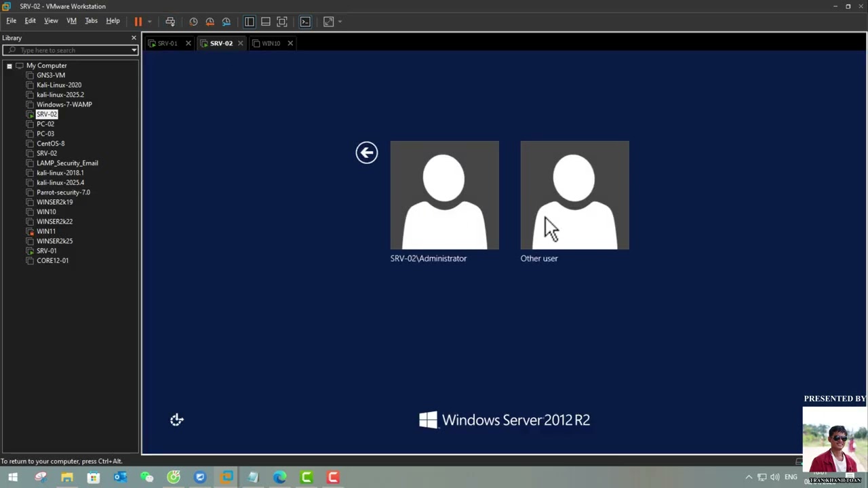
Task: Select PC-03 in the library
Action: (x=45, y=134)
